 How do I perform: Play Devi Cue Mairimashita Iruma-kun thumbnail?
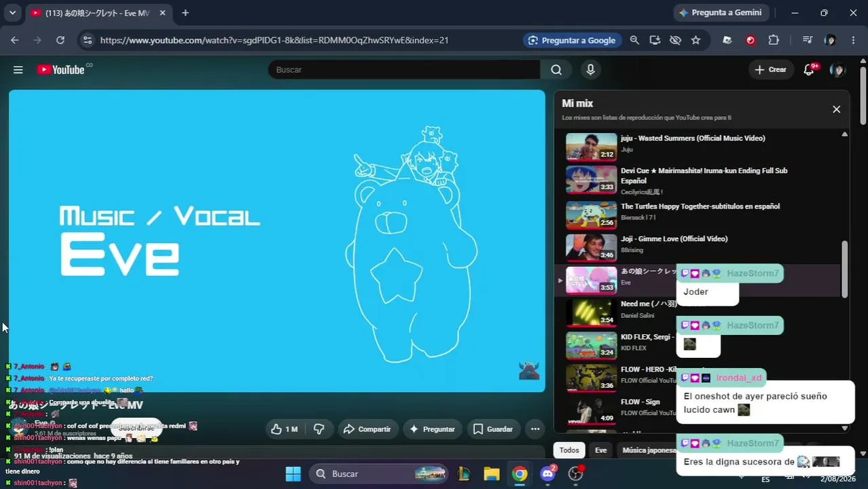click(592, 179)
